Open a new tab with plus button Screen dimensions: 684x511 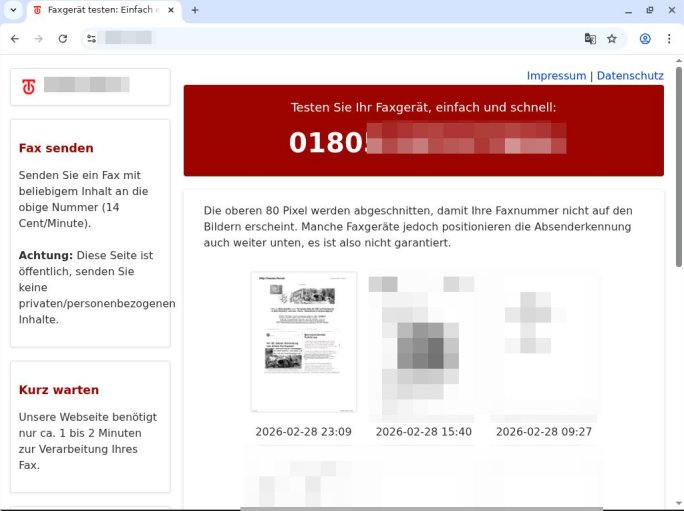[x=195, y=10]
